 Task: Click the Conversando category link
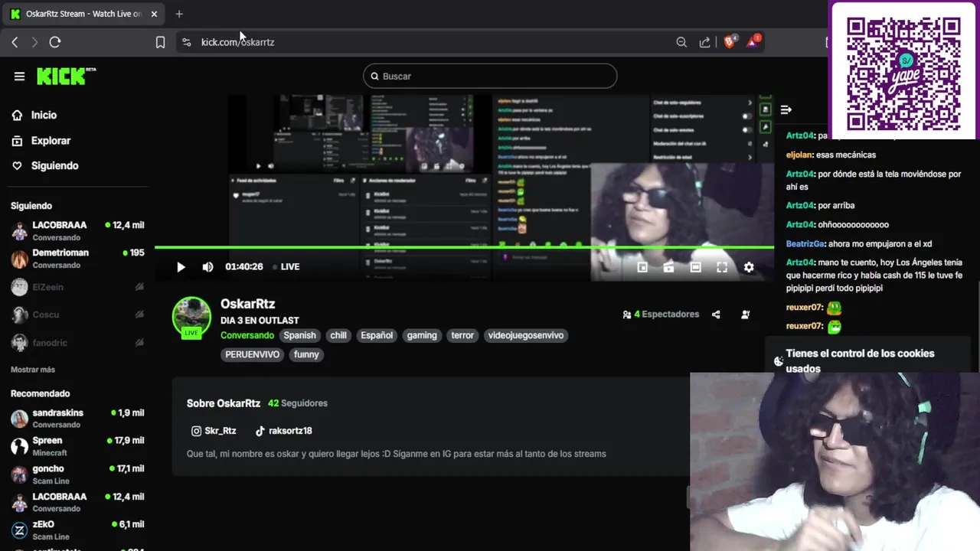[247, 335]
